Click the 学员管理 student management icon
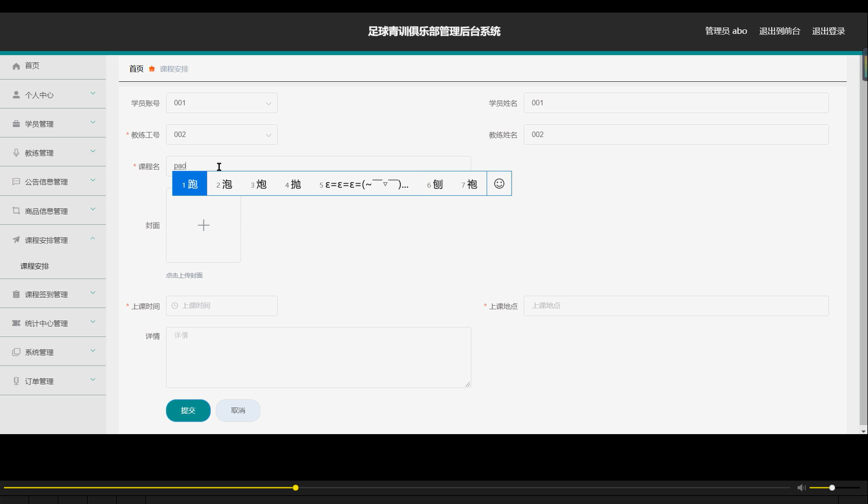 [16, 123]
